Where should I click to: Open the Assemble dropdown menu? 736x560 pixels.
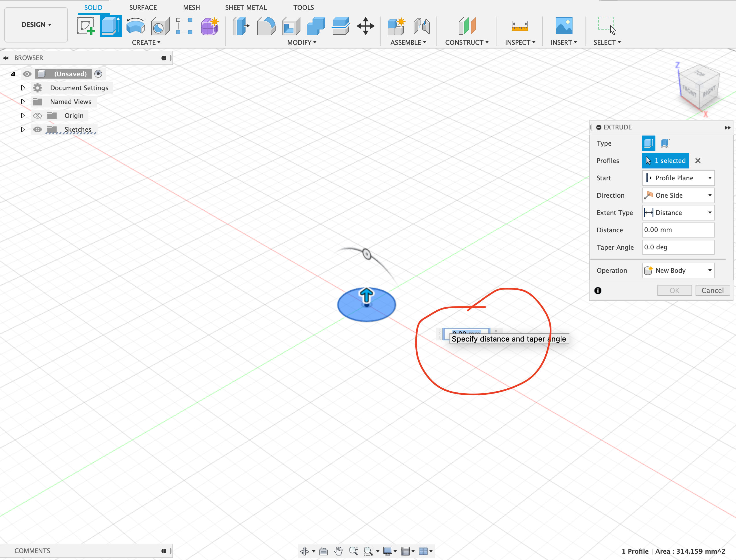[408, 42]
